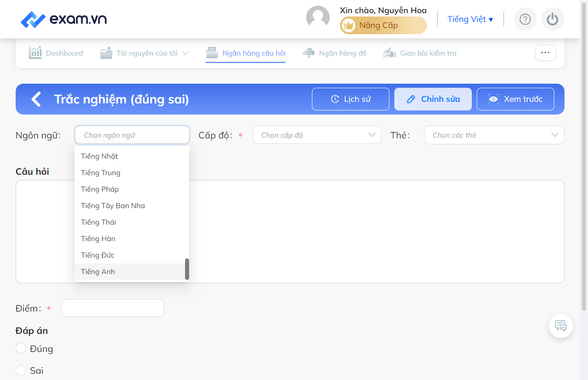This screenshot has height=380, width=588.
Task: Go back using the left arrow
Action: (36, 99)
